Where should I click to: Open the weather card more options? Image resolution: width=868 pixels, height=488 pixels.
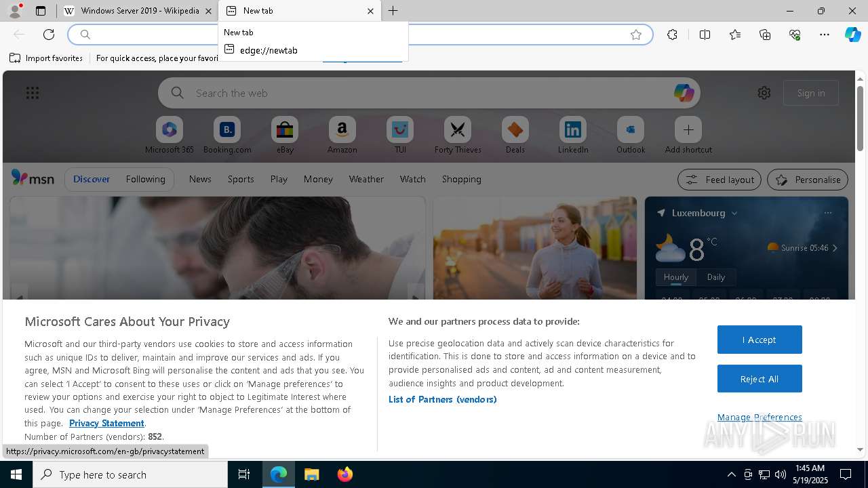(x=827, y=213)
